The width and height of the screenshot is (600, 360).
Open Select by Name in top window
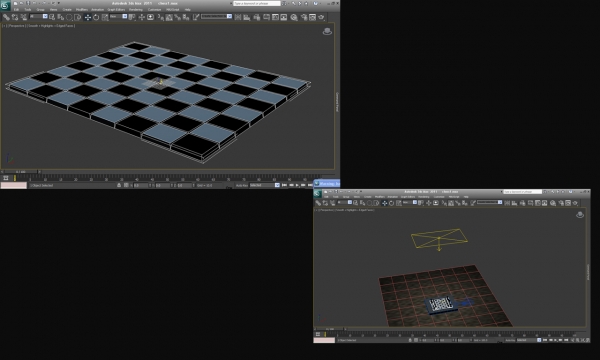pos(60,17)
